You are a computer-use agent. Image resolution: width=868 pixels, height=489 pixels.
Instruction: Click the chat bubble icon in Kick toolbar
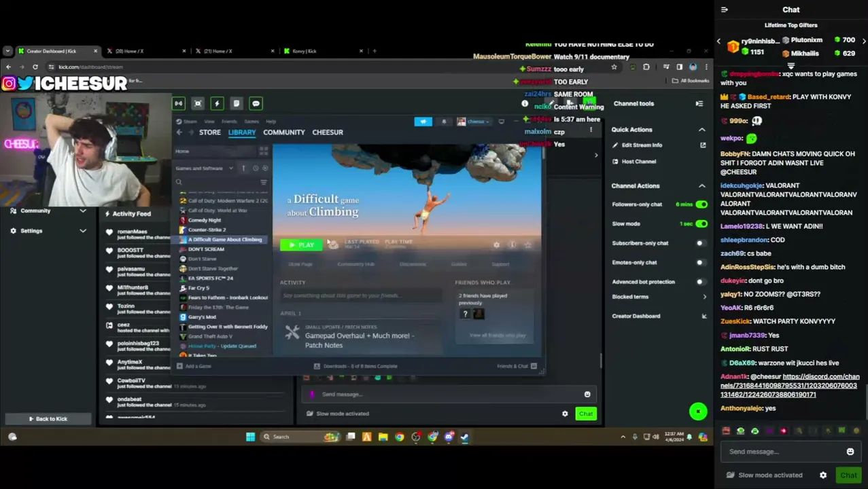click(256, 103)
